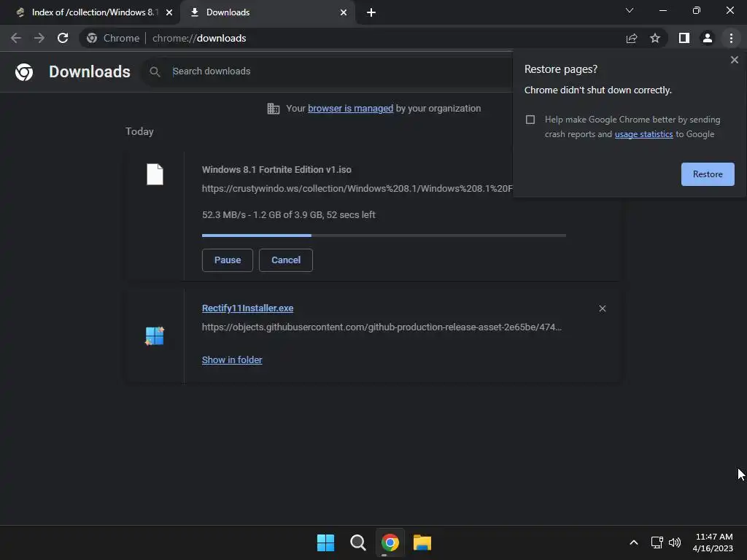The width and height of the screenshot is (747, 560).
Task: Open File Explorer from the taskbar
Action: pyautogui.click(x=422, y=542)
